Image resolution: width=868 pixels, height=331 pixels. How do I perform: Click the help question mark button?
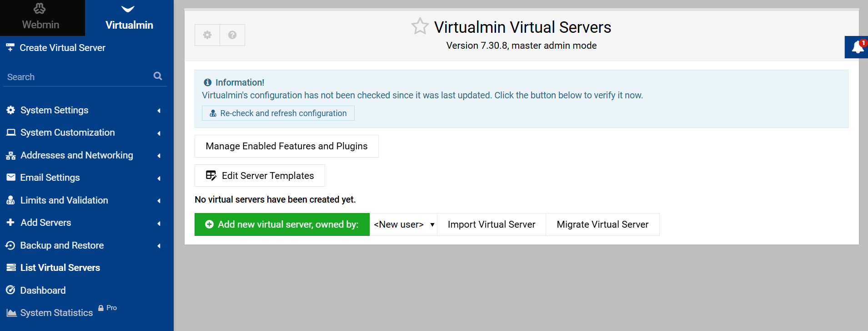coord(232,35)
